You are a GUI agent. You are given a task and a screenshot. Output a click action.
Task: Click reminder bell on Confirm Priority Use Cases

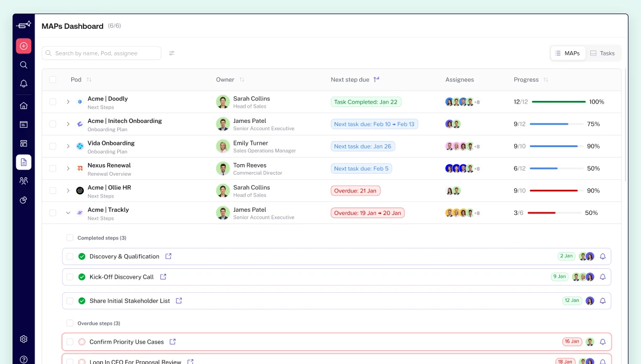603,342
